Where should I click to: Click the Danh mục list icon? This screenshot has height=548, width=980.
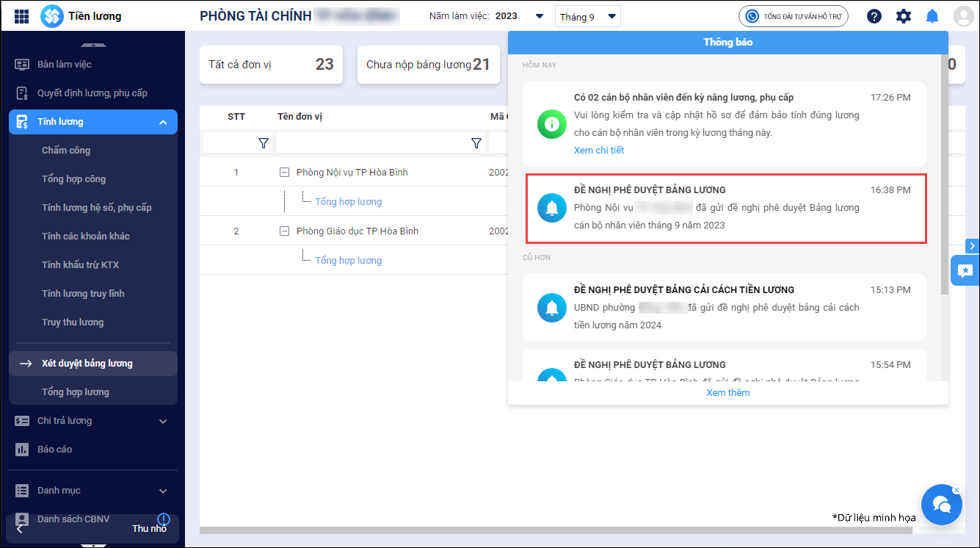click(x=22, y=491)
